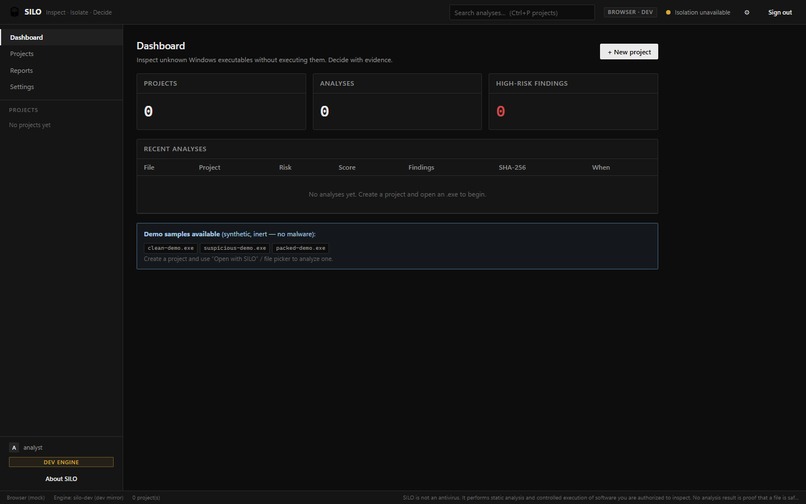
Task: Click the Project column header
Action: [209, 167]
